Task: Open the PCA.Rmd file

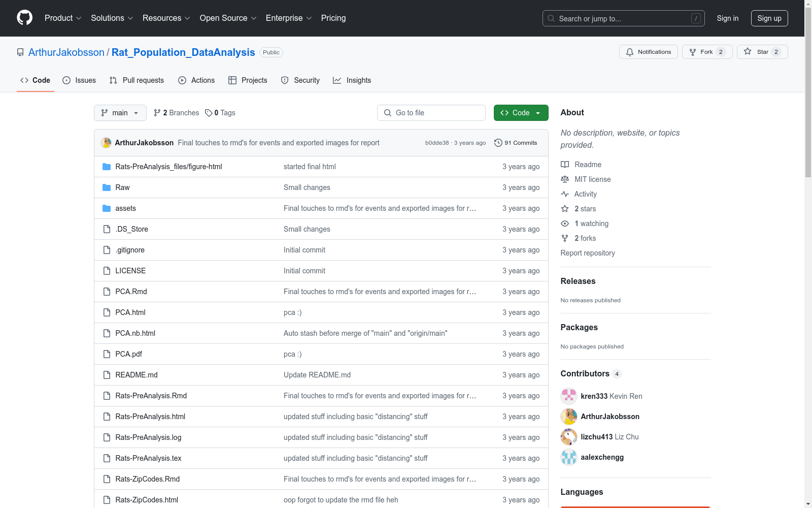Action: [131, 292]
